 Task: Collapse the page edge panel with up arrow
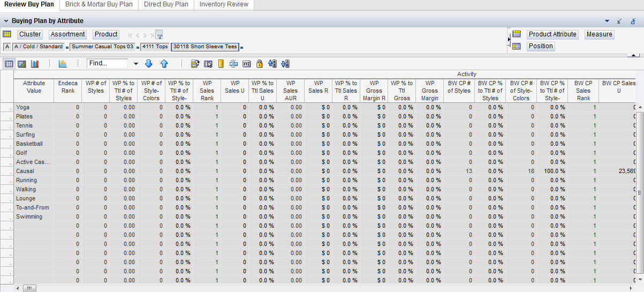tap(634, 55)
